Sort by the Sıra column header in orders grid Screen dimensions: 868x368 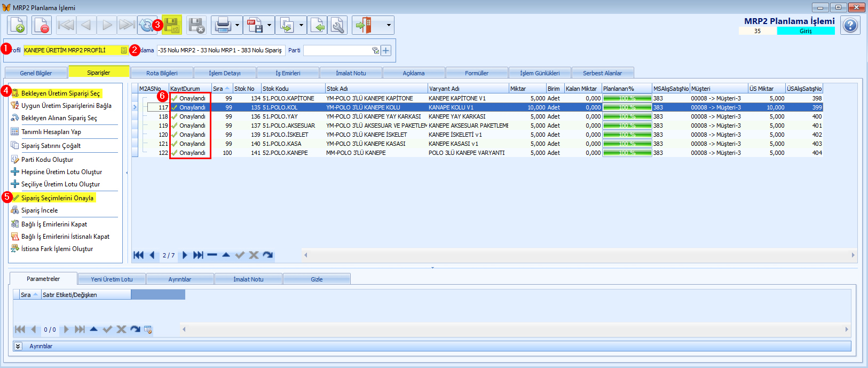point(222,89)
